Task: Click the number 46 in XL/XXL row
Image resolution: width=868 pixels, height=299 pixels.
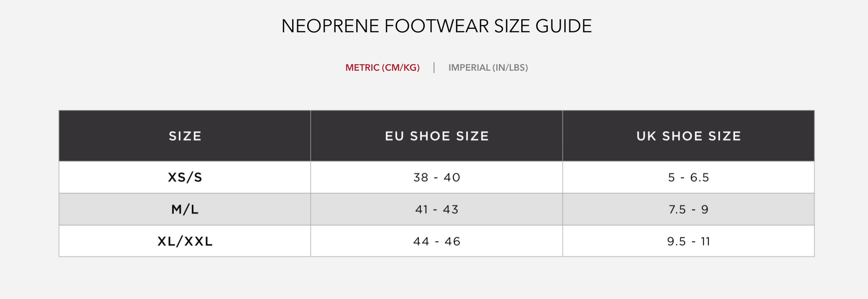Action: pyautogui.click(x=452, y=241)
